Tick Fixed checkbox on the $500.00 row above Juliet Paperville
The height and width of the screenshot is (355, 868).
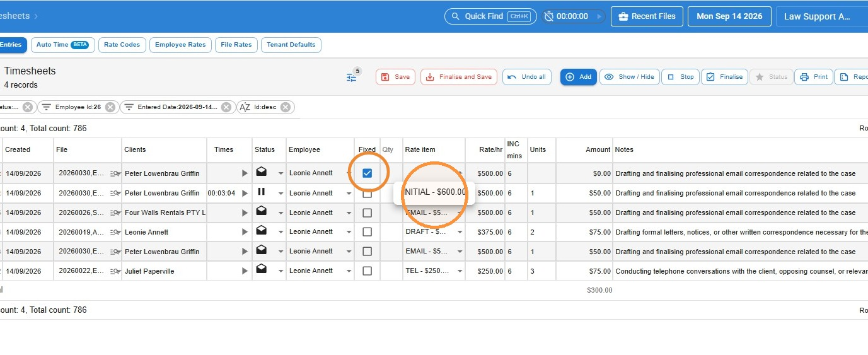(x=367, y=252)
